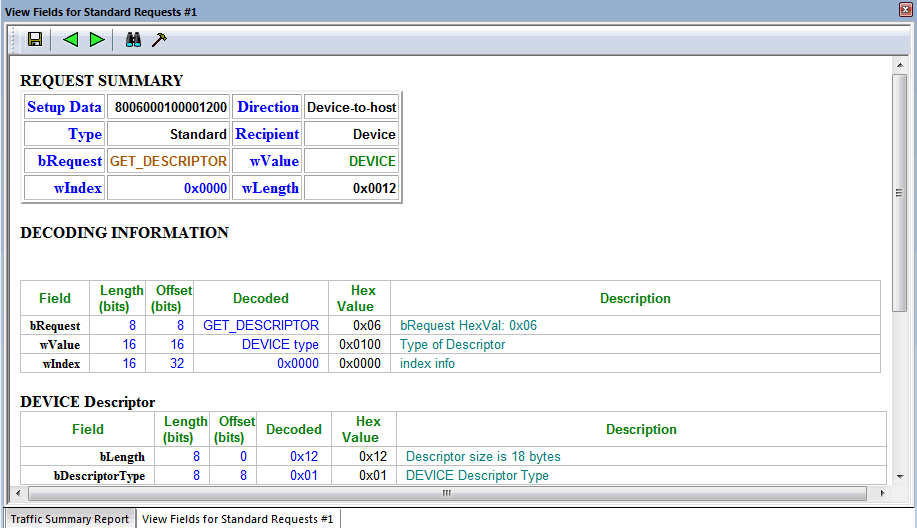Click wValue field in decoding table
The width and height of the screenshot is (917, 528).
pyautogui.click(x=60, y=345)
